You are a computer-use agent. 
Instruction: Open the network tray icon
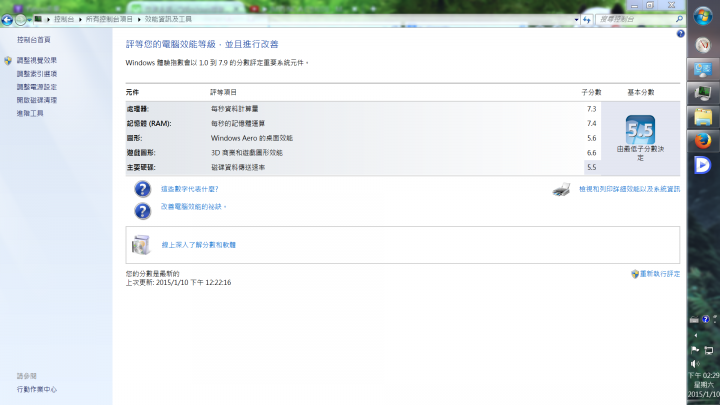coord(709,350)
